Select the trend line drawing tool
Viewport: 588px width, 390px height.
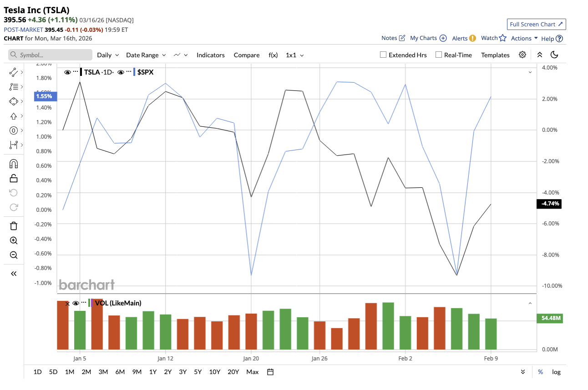(13, 72)
